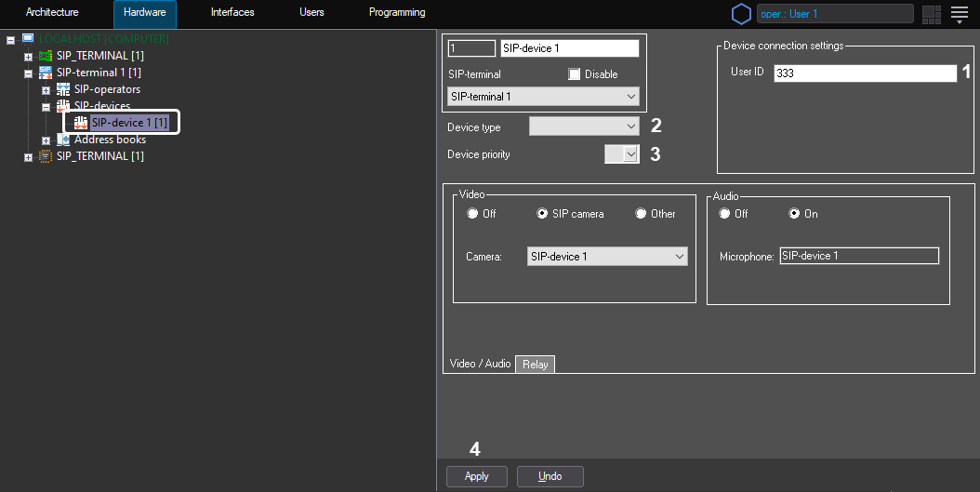Collapse the SIP-devices tree node
Image resolution: width=980 pixels, height=492 pixels.
(x=46, y=106)
